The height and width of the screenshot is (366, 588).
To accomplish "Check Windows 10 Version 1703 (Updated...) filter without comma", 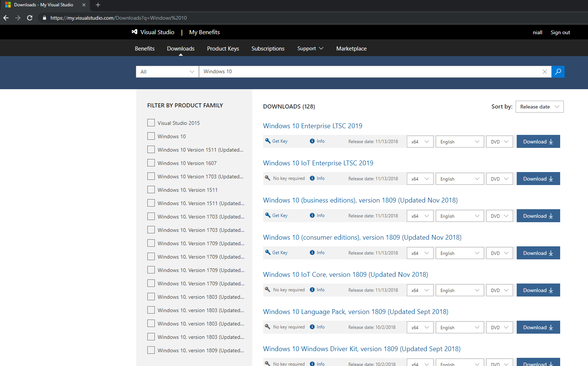I will pyautogui.click(x=151, y=176).
